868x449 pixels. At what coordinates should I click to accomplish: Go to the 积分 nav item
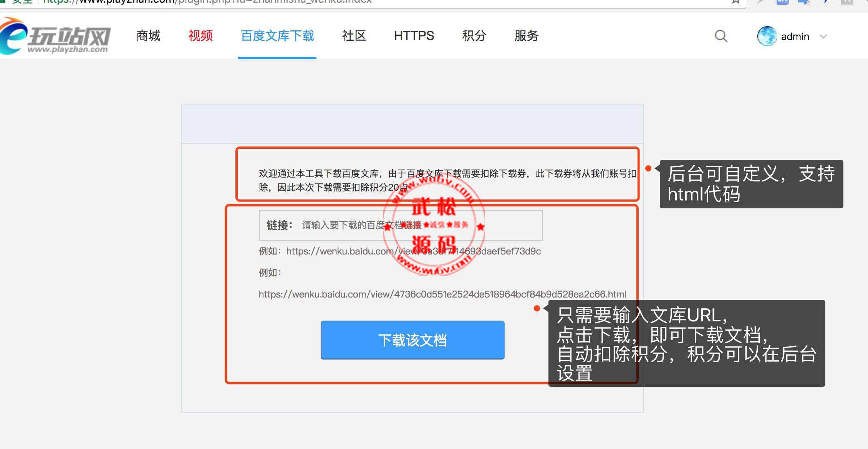[474, 36]
